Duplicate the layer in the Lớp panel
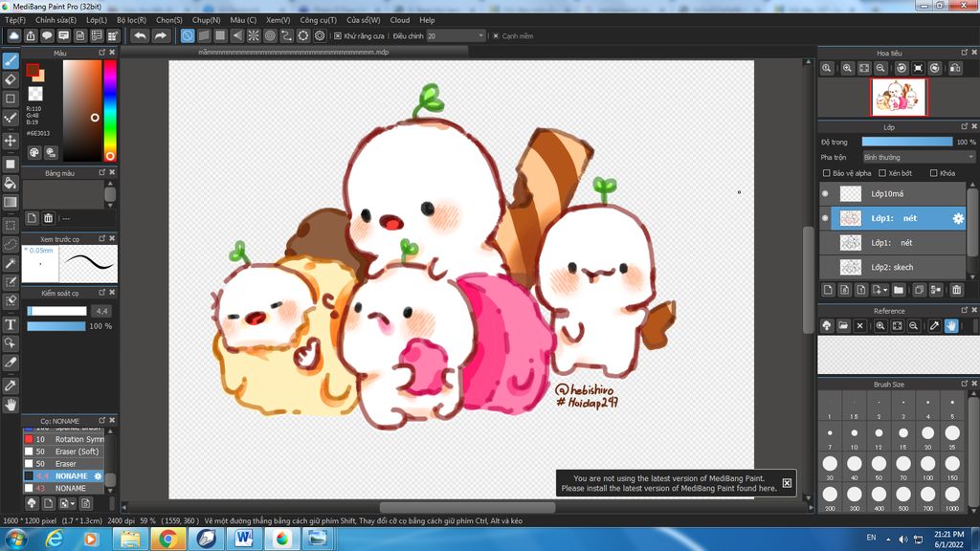This screenshot has width=980, height=551. pyautogui.click(x=919, y=290)
